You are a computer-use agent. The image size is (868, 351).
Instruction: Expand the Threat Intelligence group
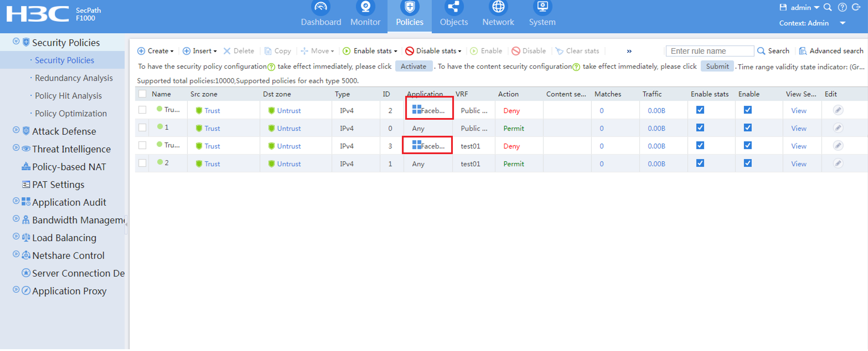pos(16,148)
